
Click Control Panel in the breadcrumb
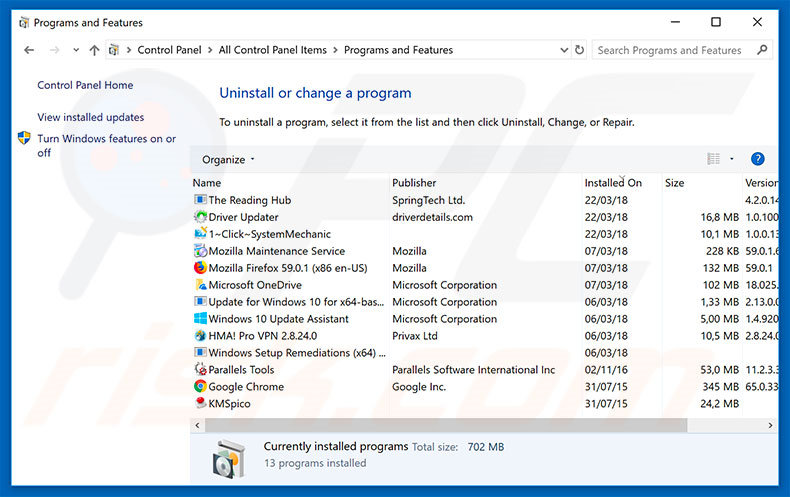[169, 50]
